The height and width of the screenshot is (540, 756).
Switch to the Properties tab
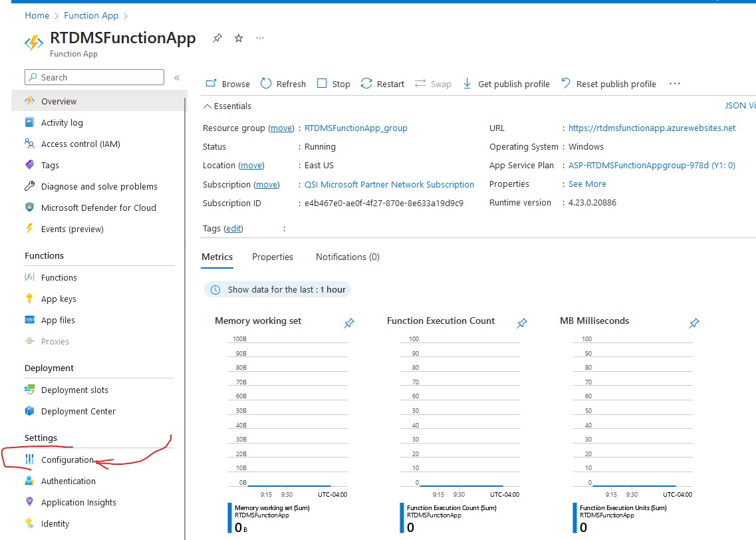[273, 257]
